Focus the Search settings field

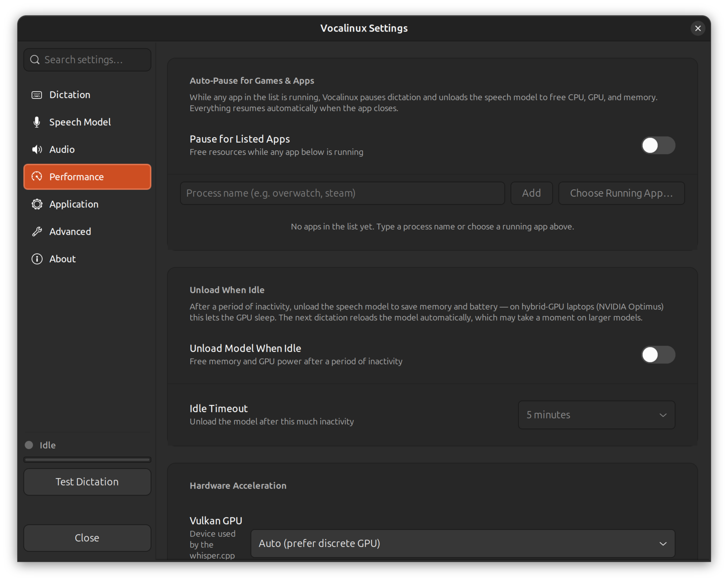(87, 60)
